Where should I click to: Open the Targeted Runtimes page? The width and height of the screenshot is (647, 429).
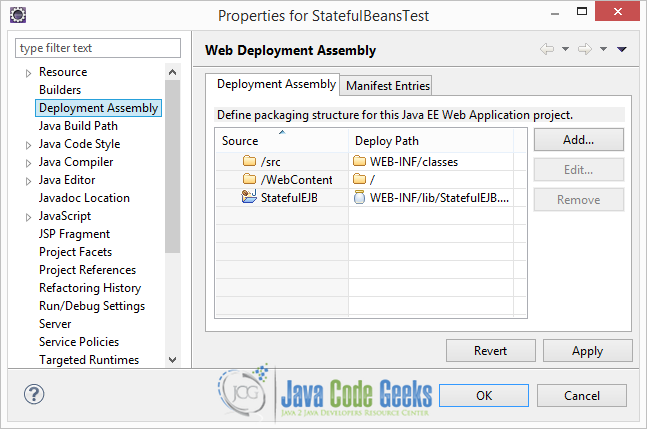pos(89,360)
